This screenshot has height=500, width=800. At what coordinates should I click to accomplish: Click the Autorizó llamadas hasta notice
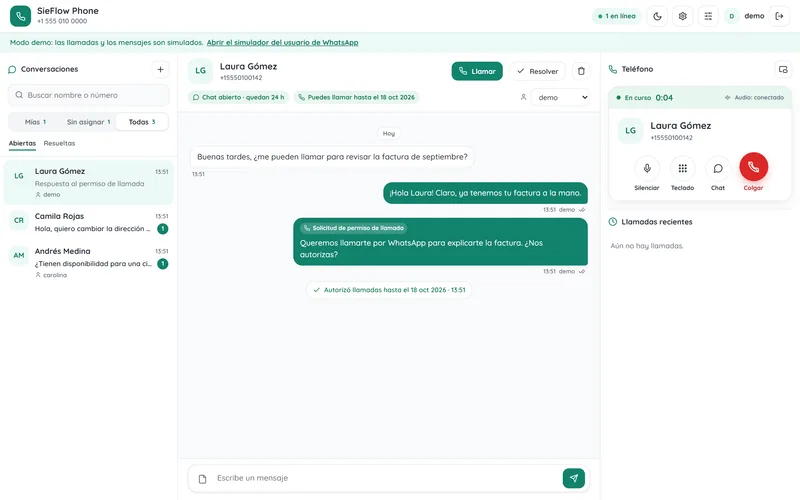tap(389, 290)
